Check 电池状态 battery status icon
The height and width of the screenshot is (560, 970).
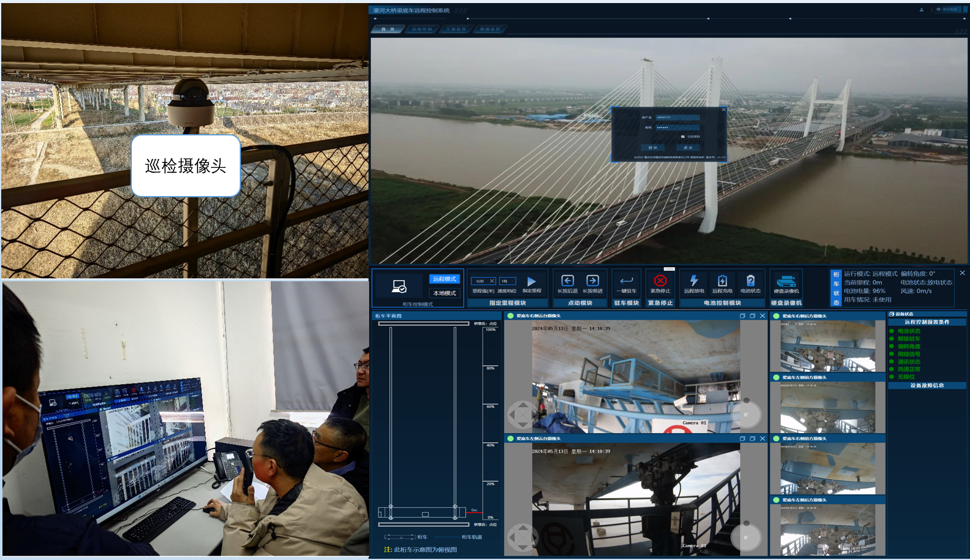[750, 281]
